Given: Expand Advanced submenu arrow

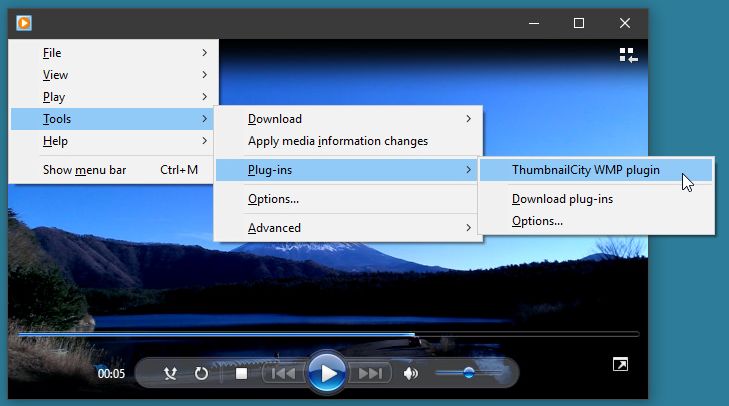Looking at the screenshot, I should tap(468, 228).
